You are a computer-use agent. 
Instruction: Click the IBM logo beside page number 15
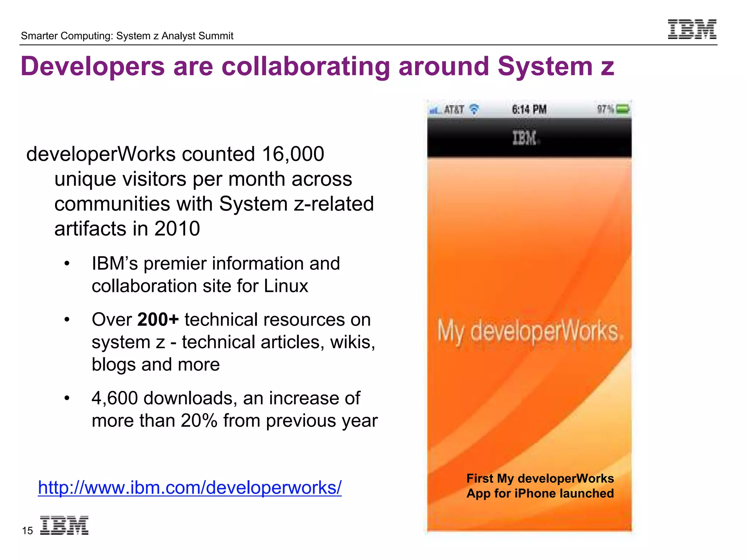coord(64,525)
